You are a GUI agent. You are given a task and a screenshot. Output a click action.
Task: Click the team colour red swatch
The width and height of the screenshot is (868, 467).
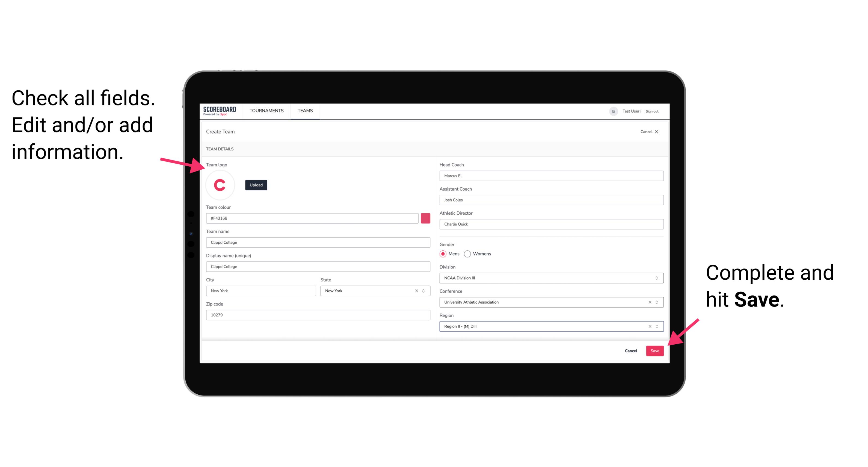click(426, 218)
